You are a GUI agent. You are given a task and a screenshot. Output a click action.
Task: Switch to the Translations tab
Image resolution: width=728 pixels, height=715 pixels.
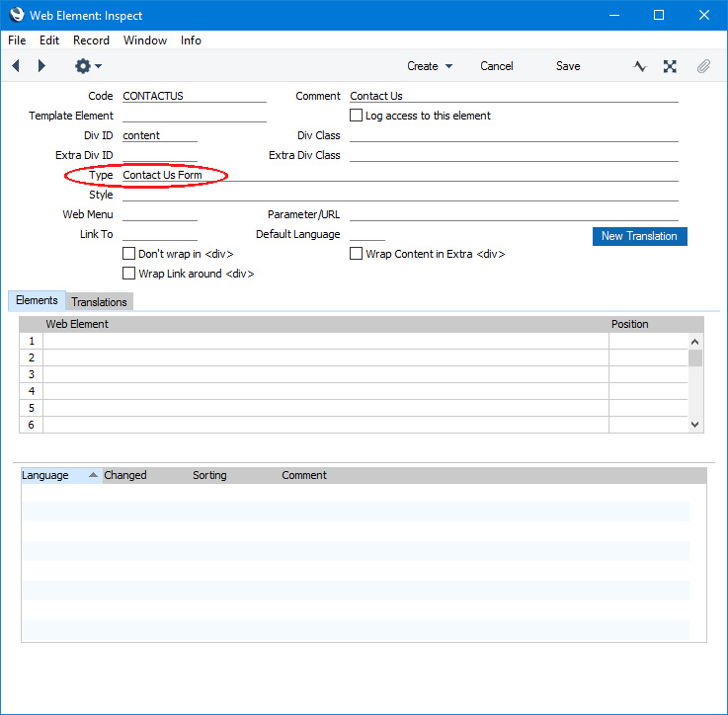[100, 302]
